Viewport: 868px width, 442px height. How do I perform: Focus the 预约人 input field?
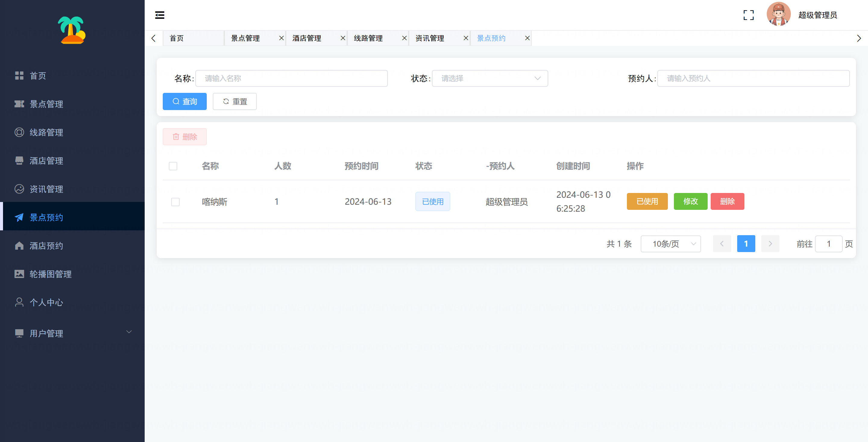[753, 78]
